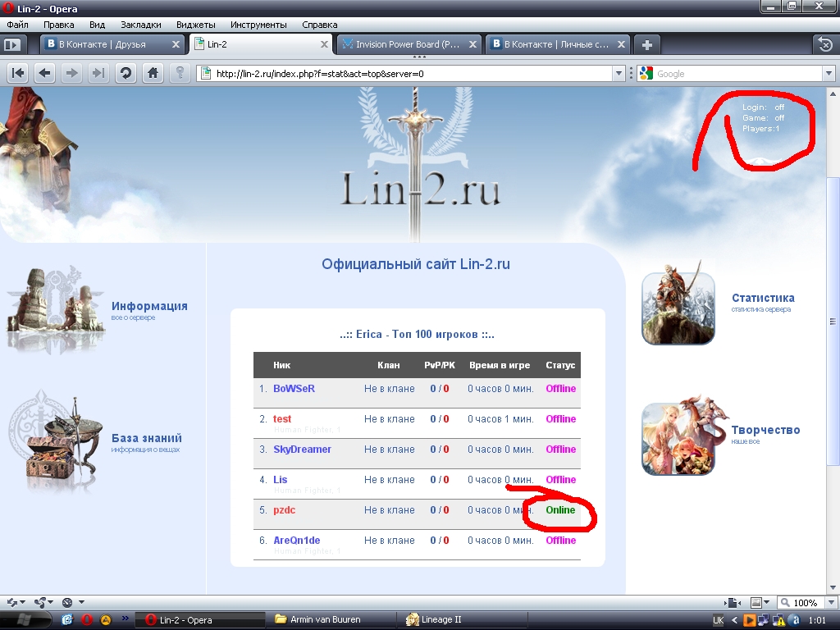Screen dimensions: 840x630
Task: Open the Home page button
Action: click(x=153, y=73)
